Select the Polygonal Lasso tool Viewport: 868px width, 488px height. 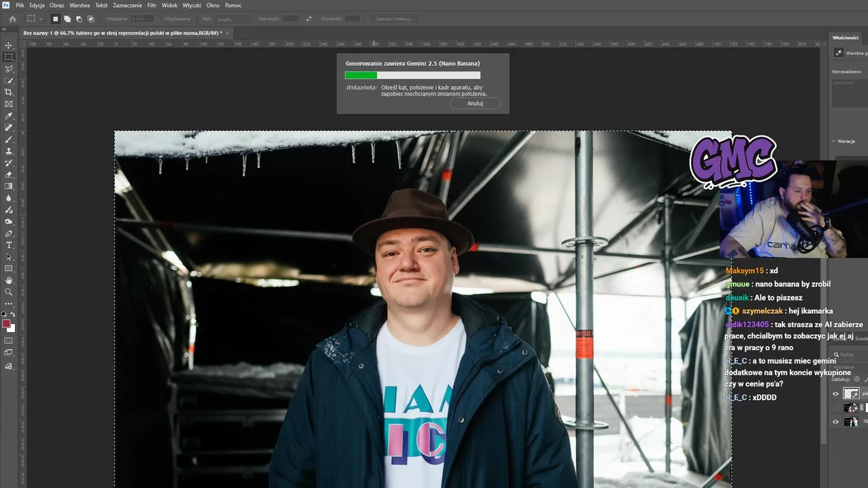[x=9, y=68]
